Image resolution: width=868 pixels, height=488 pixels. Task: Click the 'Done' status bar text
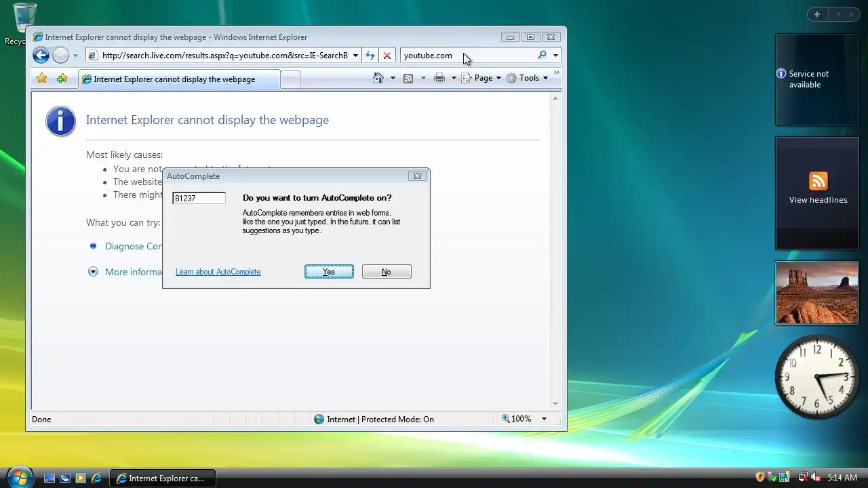pyautogui.click(x=41, y=420)
